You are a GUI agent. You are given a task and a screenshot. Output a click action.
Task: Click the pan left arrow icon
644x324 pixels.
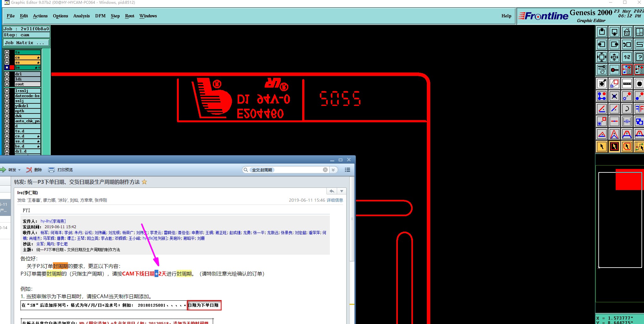602,44
